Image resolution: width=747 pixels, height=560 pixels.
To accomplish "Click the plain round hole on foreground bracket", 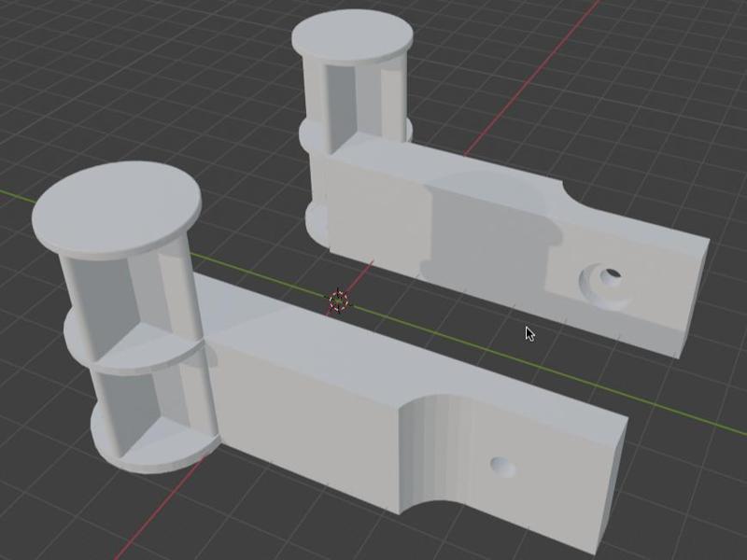I will coord(502,468).
